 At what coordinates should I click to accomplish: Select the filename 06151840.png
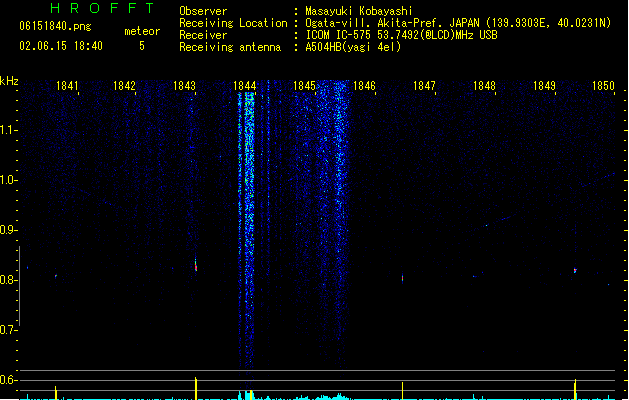(x=55, y=26)
